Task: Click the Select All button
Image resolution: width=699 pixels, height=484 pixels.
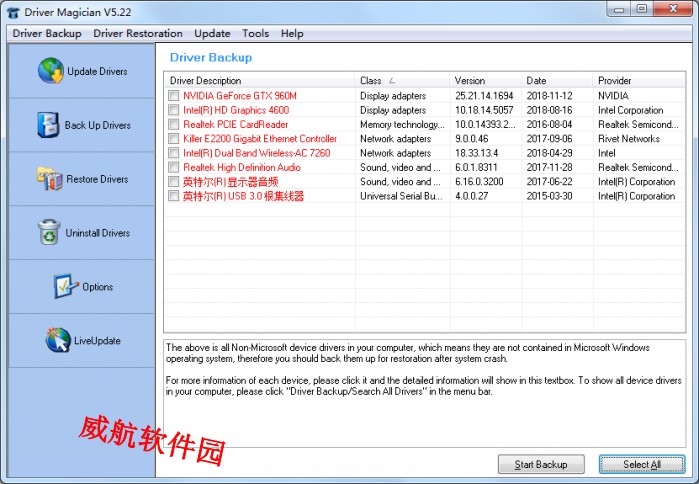Action: (641, 464)
